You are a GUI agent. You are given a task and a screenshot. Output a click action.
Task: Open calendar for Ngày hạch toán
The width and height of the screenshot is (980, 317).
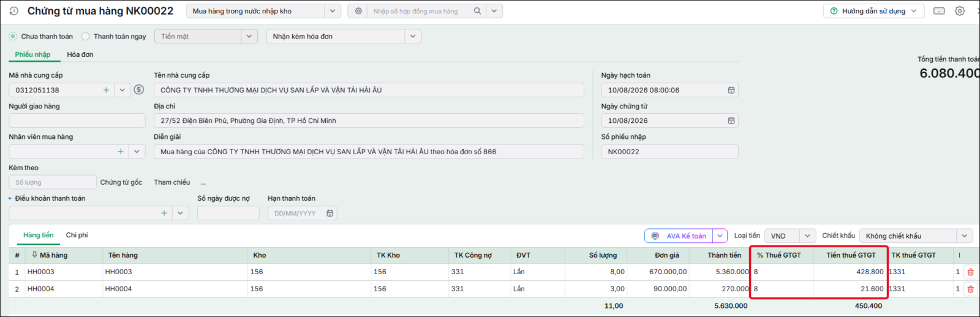[x=731, y=90]
